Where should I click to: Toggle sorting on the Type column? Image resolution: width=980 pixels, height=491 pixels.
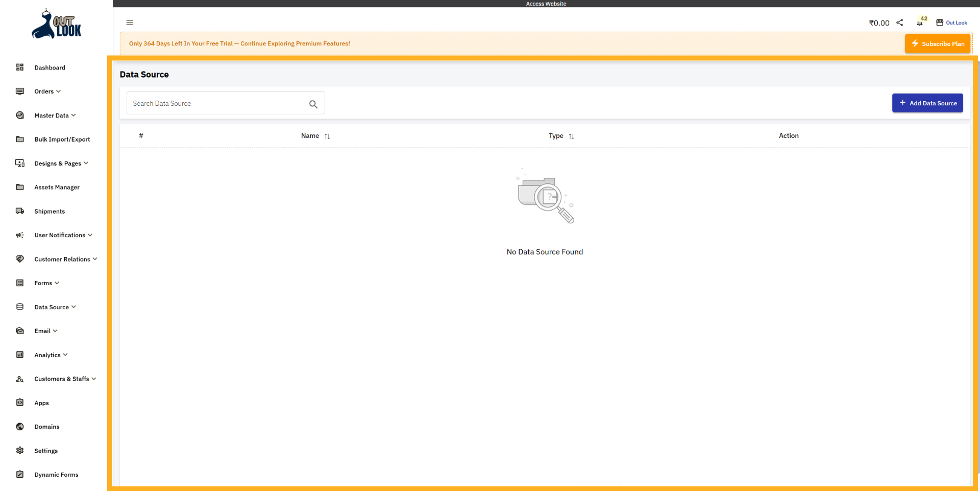coord(572,136)
